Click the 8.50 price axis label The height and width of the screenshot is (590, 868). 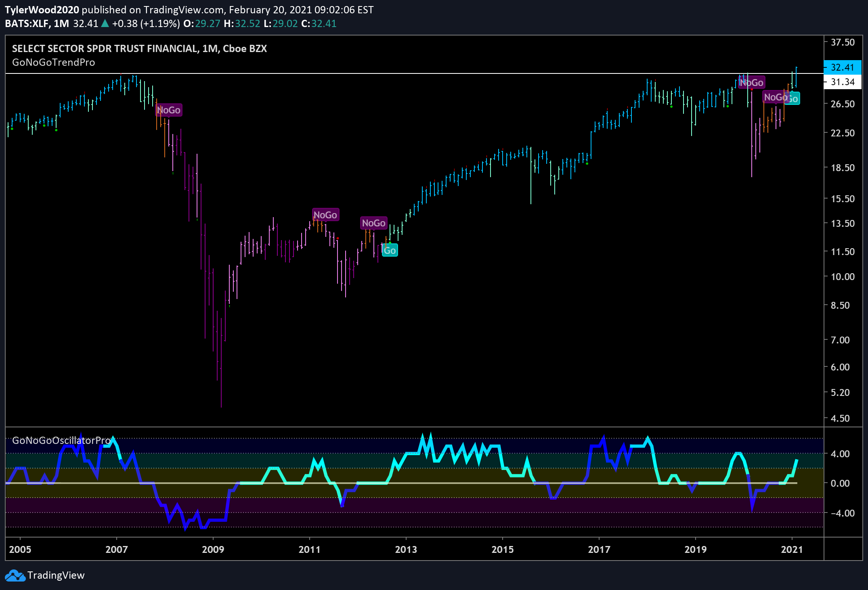click(x=840, y=305)
